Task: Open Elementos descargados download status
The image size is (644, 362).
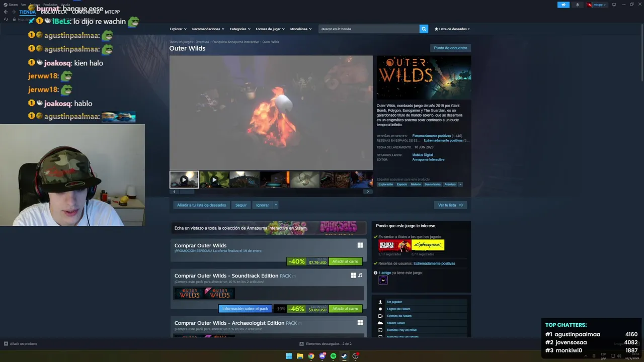Action: pyautogui.click(x=326, y=344)
